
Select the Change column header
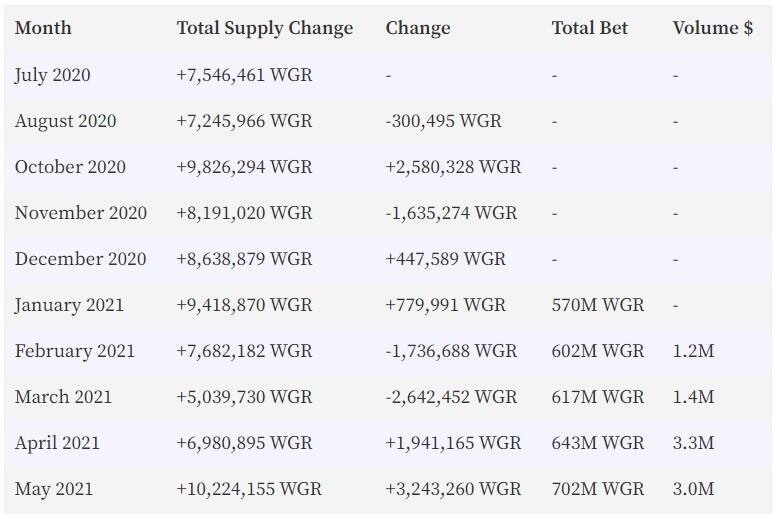(418, 28)
